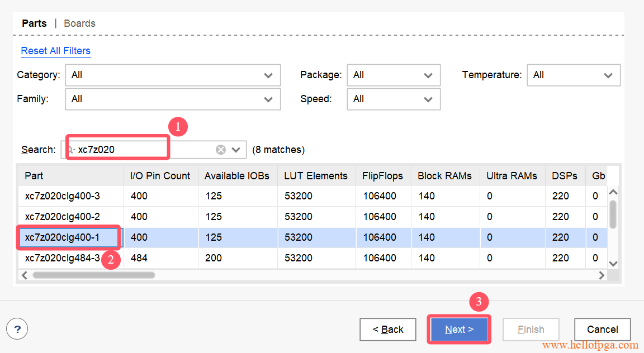Switch to the Boards tab

(79, 23)
